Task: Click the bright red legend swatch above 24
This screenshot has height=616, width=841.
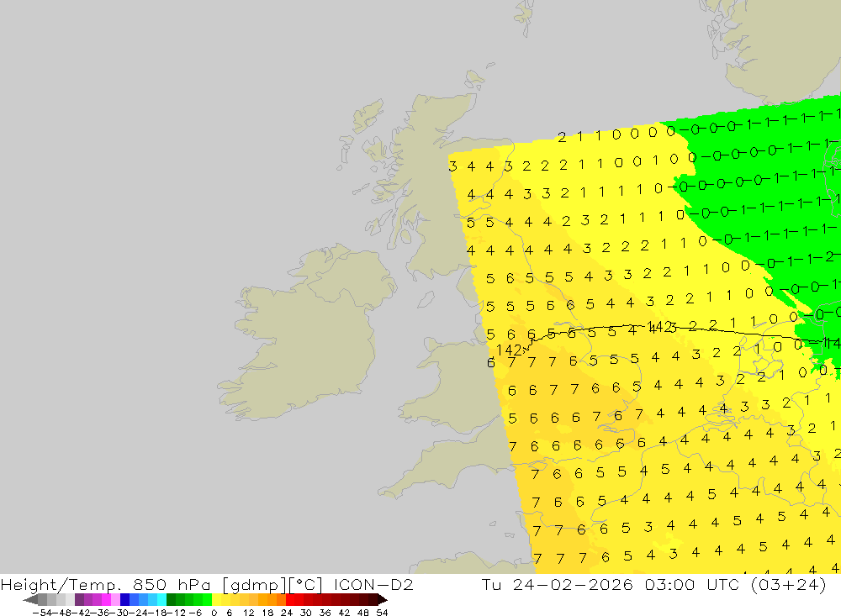Action: (290, 599)
